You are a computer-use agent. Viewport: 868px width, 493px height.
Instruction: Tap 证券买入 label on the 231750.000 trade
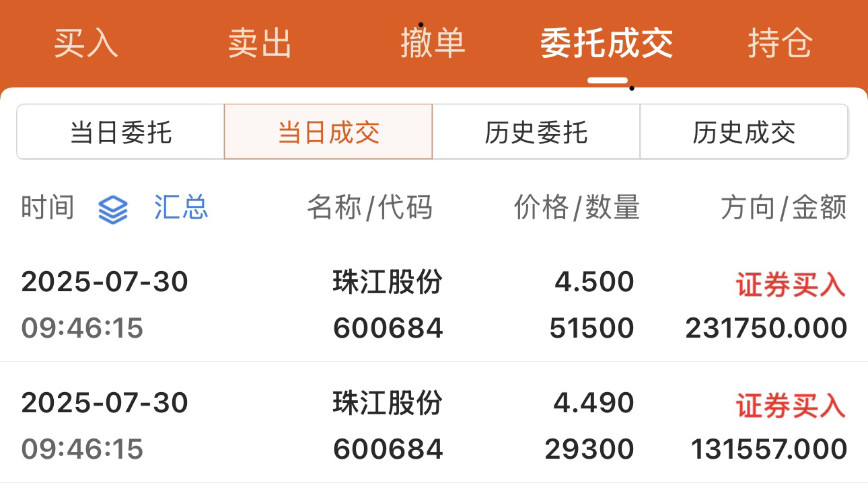point(791,285)
